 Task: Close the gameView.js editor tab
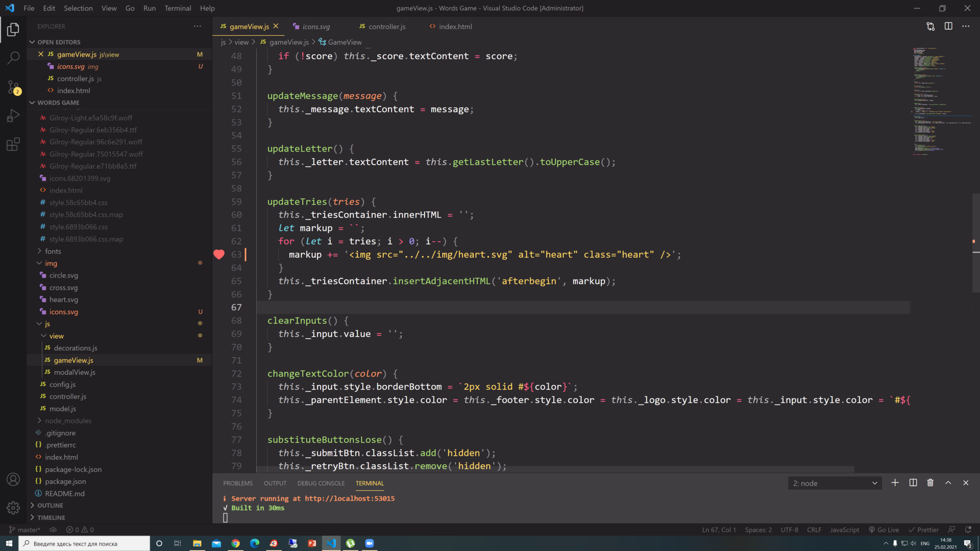pyautogui.click(x=276, y=26)
